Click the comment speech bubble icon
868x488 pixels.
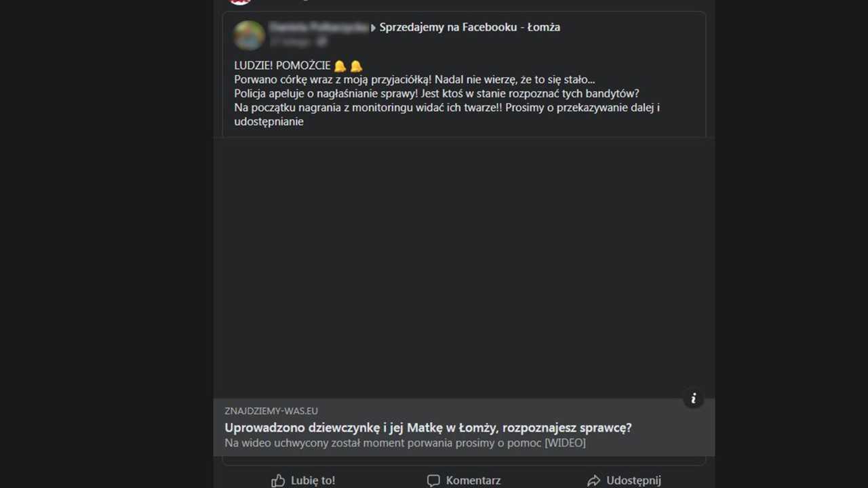point(433,481)
